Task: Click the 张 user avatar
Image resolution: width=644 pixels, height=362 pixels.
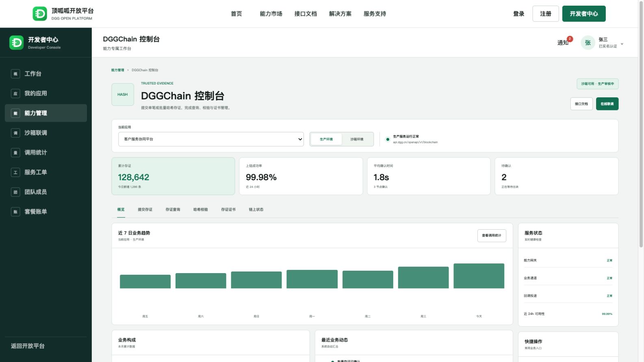Action: click(588, 43)
